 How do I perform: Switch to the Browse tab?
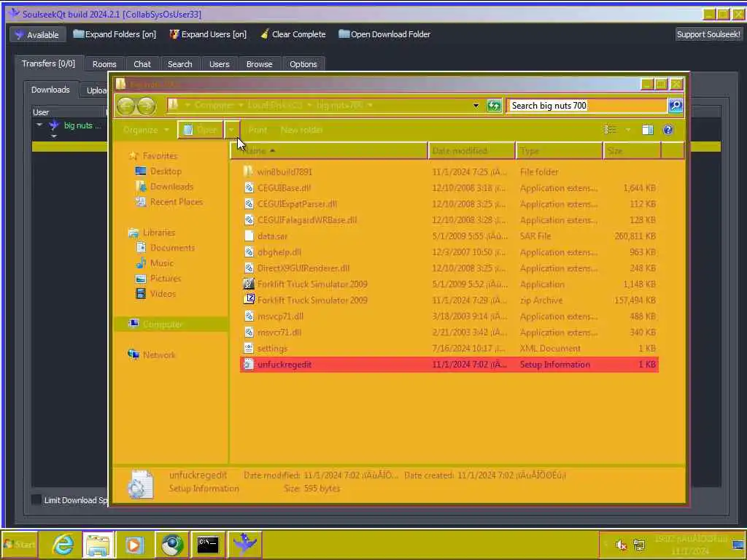(259, 64)
